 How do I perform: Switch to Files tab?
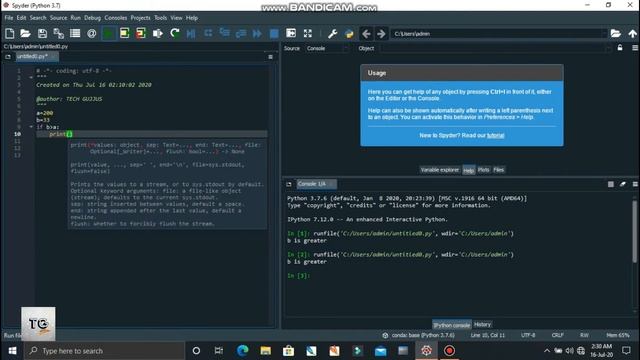point(498,170)
